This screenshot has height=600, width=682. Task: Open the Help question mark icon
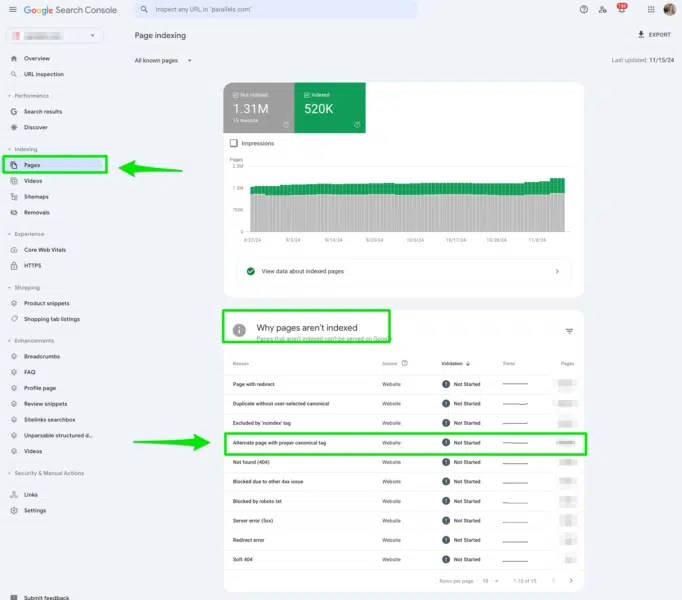[584, 10]
